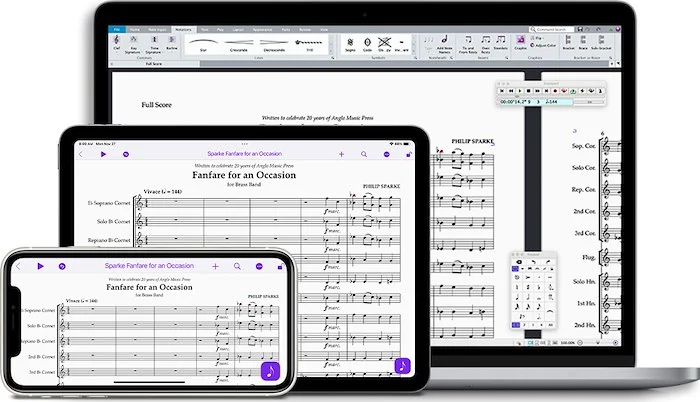Add a Bracket to staves

[568, 43]
